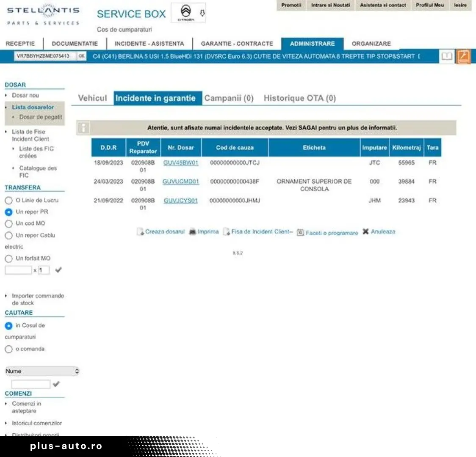
Task: Open Importer commande de stock
Action: click(38, 299)
